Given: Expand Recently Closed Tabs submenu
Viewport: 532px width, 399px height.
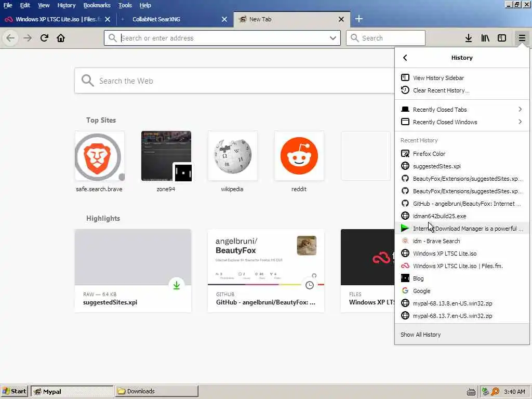Looking at the screenshot, I should point(462,109).
